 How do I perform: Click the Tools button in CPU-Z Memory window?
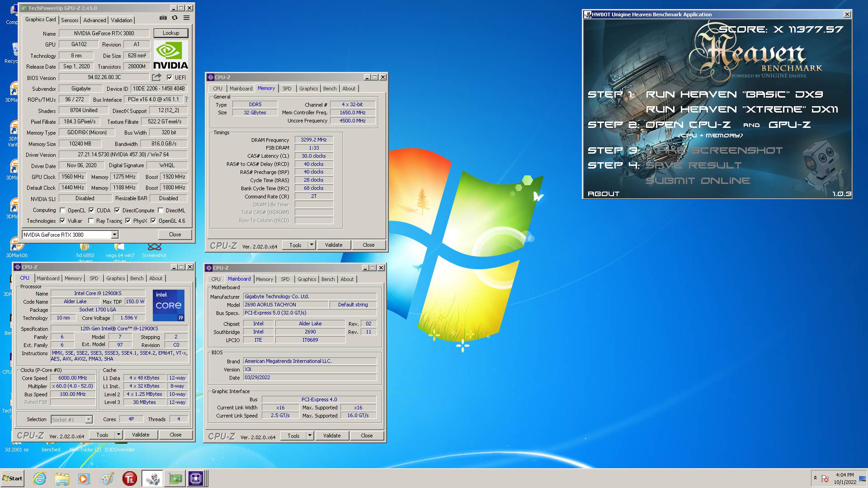pyautogui.click(x=295, y=245)
